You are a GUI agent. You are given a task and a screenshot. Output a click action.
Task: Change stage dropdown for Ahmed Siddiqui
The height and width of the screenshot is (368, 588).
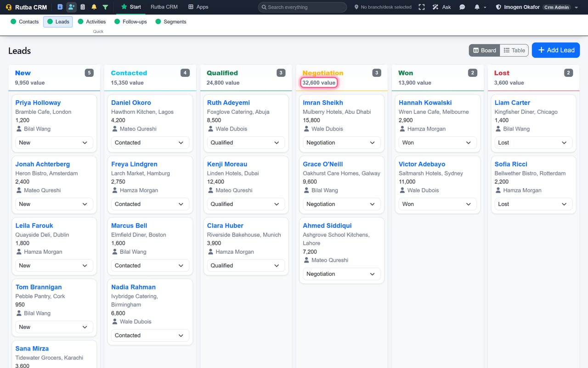click(x=342, y=274)
